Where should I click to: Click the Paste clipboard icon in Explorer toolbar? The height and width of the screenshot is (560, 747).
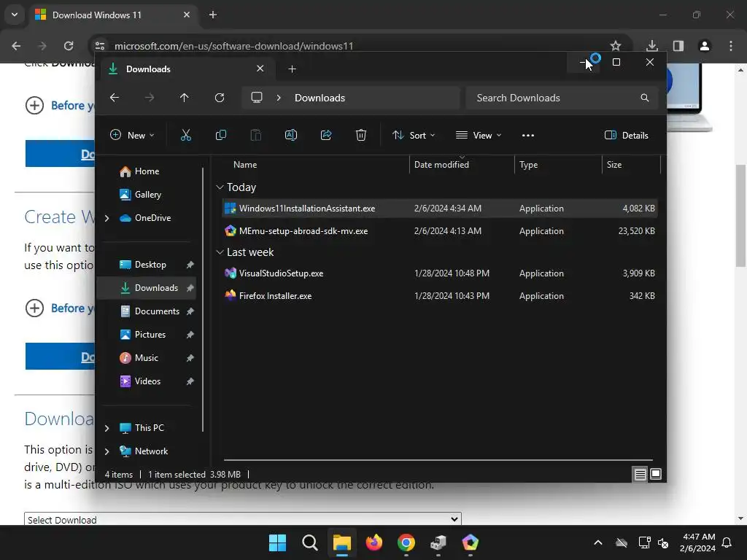coord(256,135)
